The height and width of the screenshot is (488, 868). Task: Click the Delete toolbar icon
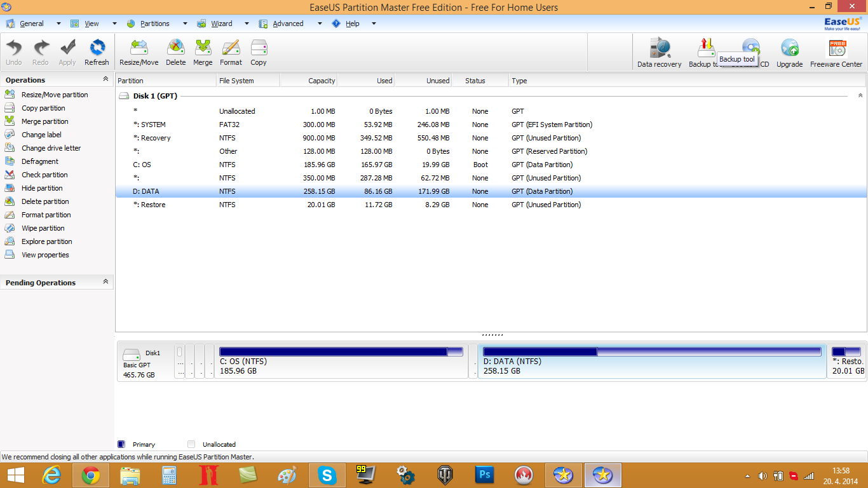[x=176, y=52]
